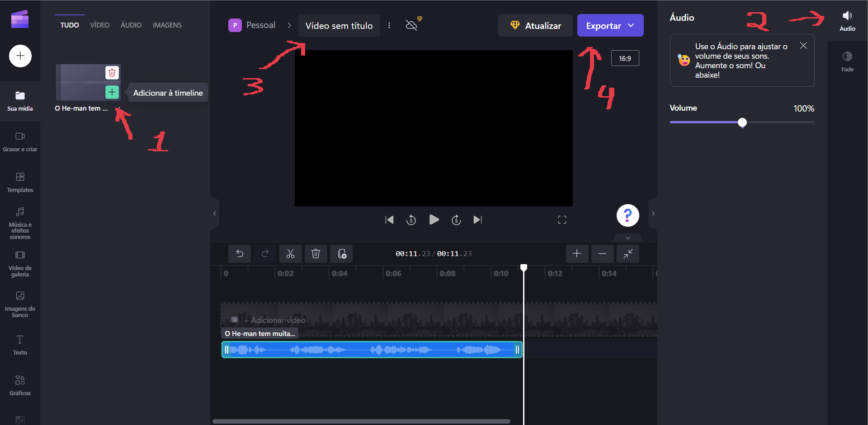Click the scissors split tool

(290, 254)
